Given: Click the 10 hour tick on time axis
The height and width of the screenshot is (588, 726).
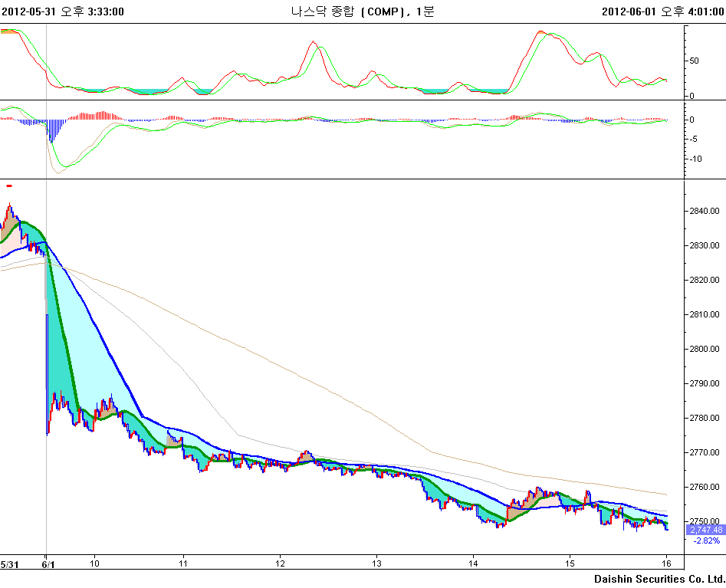Looking at the screenshot, I should point(95,563).
